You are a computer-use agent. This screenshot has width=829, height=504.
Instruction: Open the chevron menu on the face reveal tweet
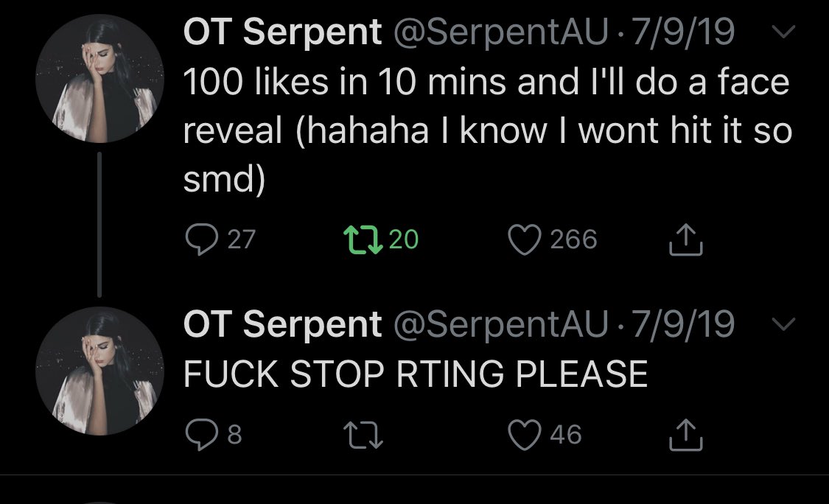point(786,32)
